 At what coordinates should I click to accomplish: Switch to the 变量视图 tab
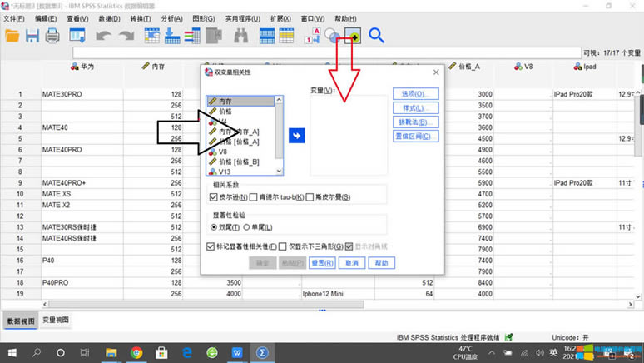[x=56, y=321]
